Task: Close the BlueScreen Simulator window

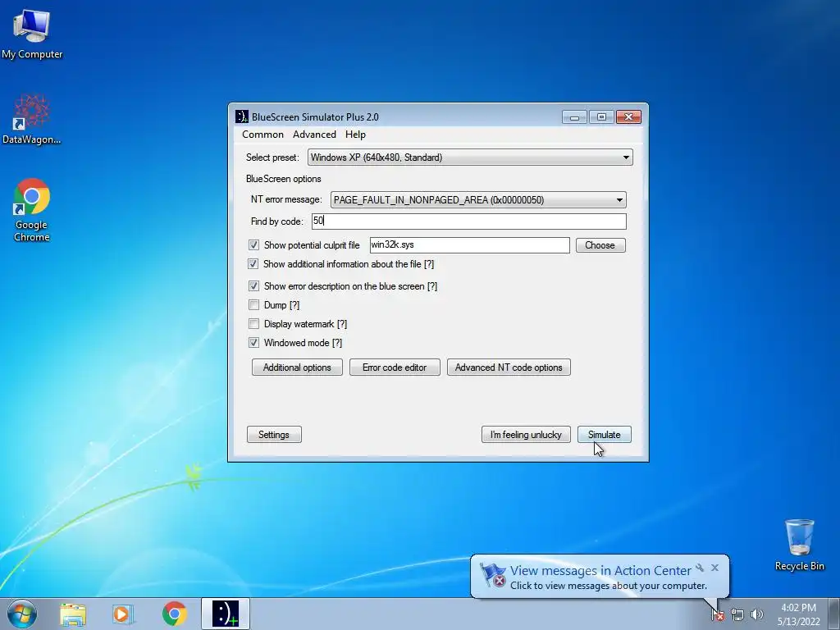Action: pyautogui.click(x=628, y=116)
